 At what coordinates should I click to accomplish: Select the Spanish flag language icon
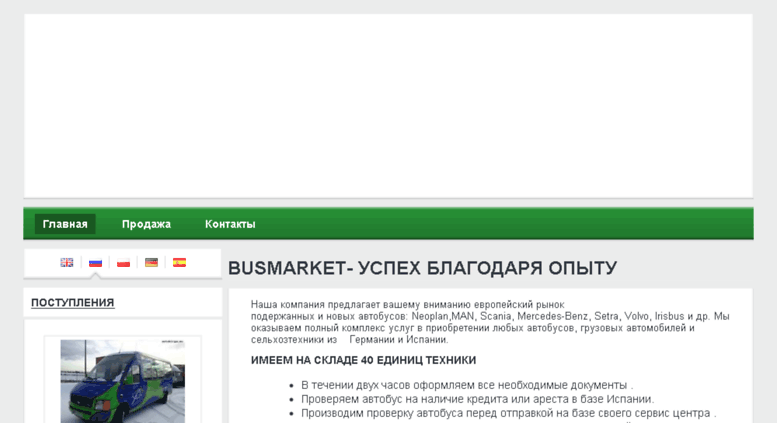click(x=179, y=263)
